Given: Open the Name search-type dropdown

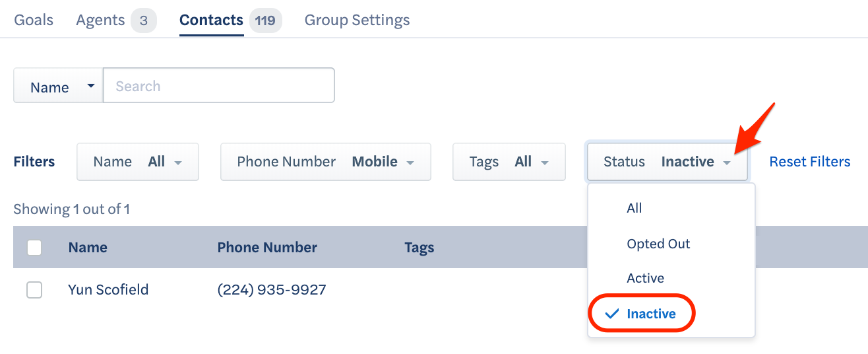Looking at the screenshot, I should click(58, 87).
